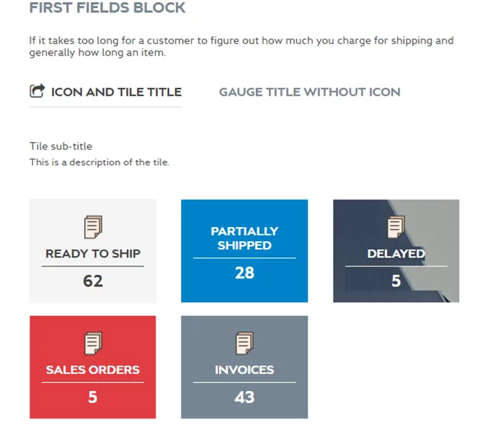This screenshot has width=504, height=429.
Task: Click the Delayed tile label
Action: click(396, 254)
